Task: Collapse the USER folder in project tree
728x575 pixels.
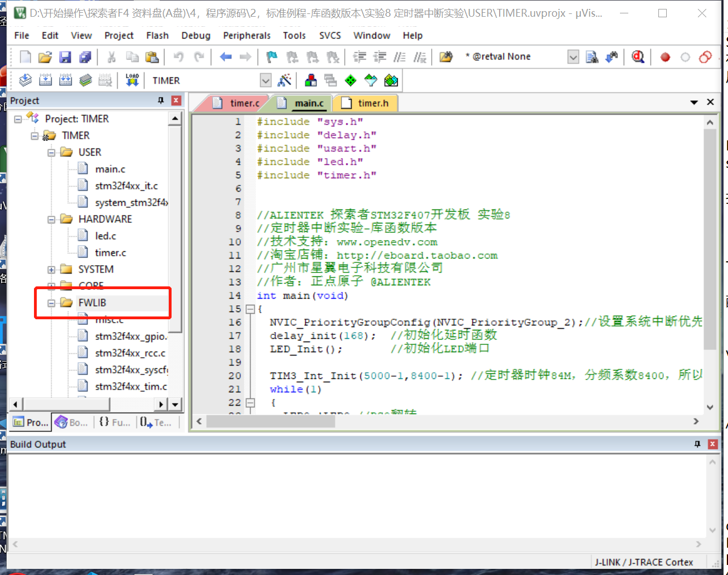Action: point(52,152)
